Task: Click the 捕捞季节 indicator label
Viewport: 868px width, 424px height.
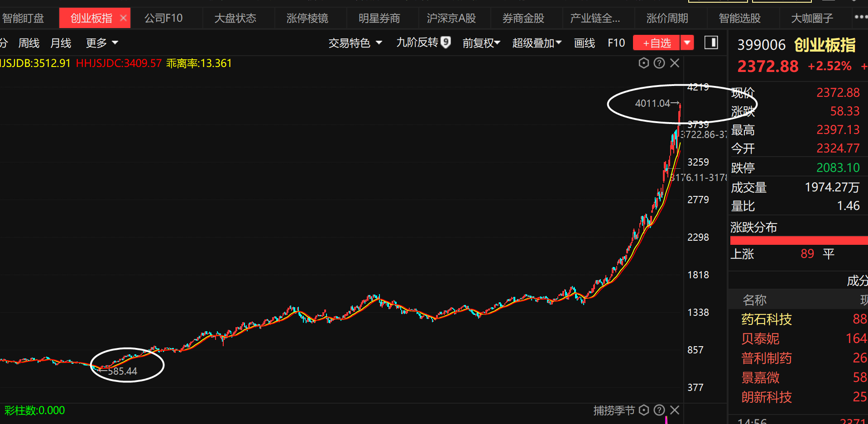Action: click(x=614, y=410)
